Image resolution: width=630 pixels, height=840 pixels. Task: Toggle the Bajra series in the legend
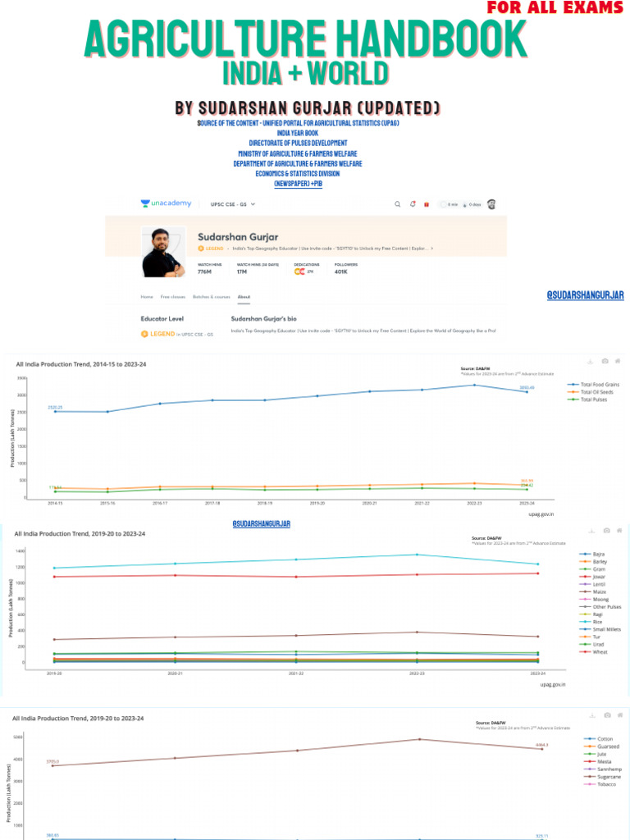[x=592, y=555]
